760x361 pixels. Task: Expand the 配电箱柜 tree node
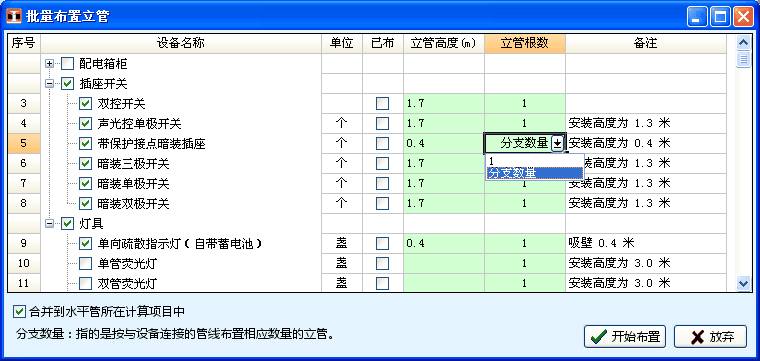pos(49,63)
